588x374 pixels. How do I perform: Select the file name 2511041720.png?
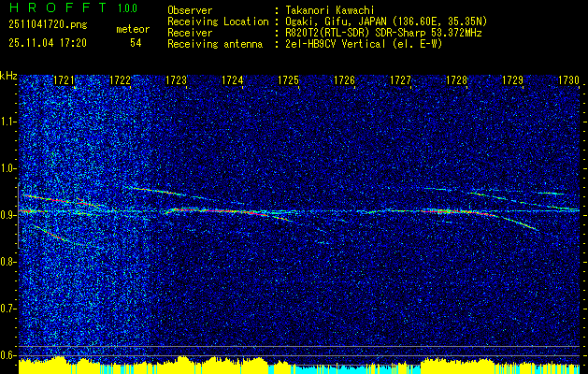48,25
